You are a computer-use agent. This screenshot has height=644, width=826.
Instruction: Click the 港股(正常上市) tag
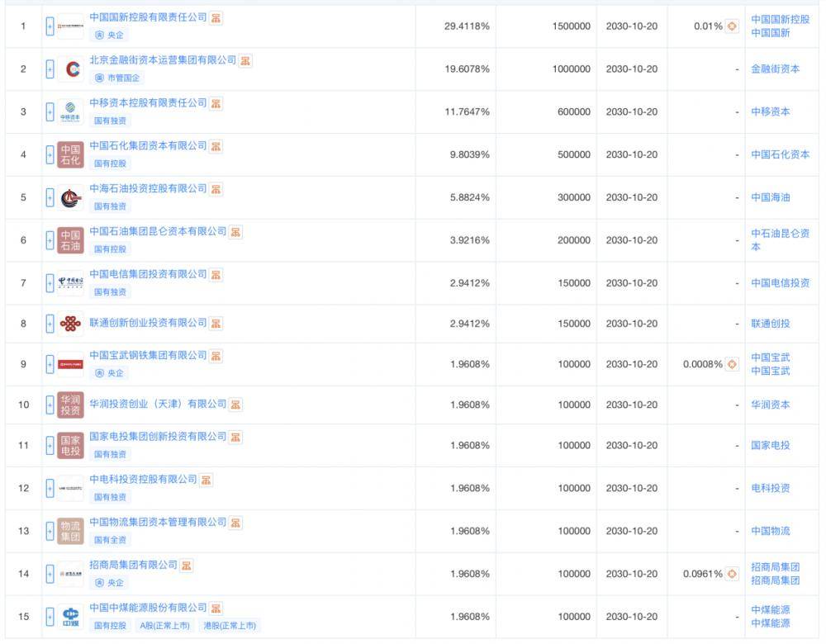tap(230, 626)
